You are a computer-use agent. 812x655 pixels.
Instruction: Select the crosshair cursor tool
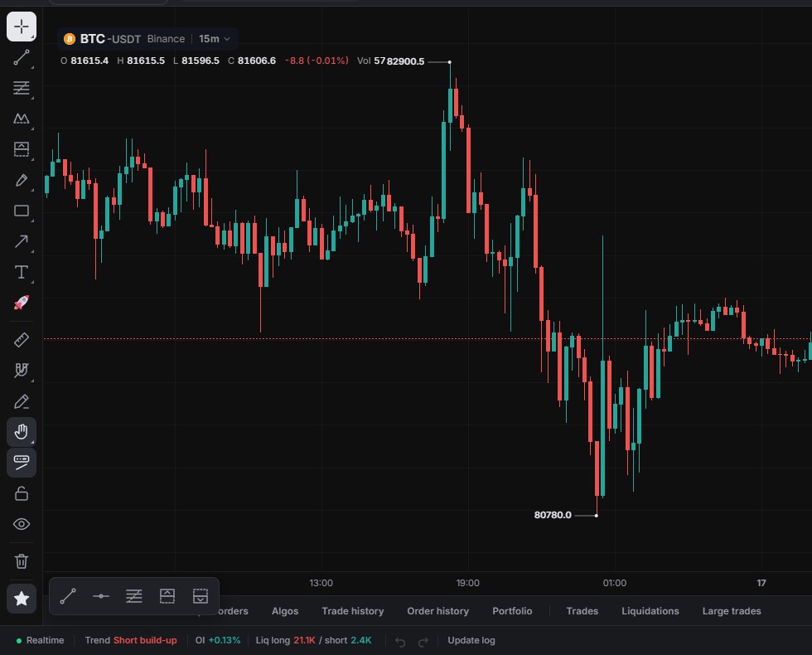pos(22,27)
